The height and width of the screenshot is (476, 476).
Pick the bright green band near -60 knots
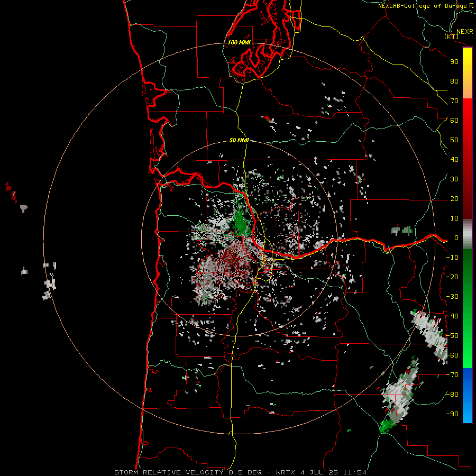click(467, 355)
